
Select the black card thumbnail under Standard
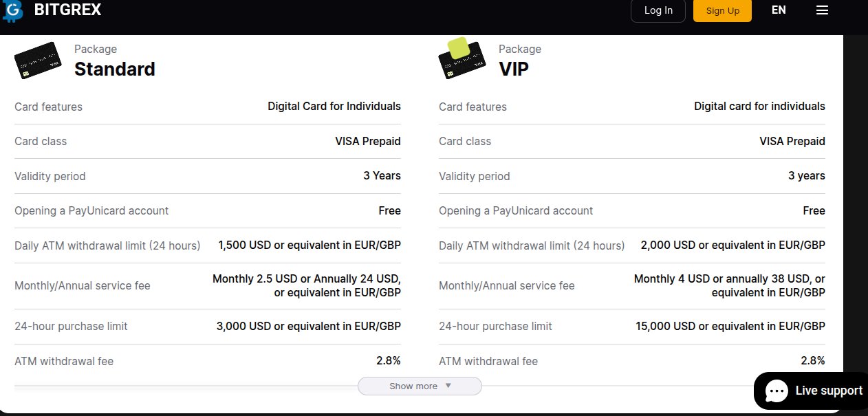[x=38, y=60]
